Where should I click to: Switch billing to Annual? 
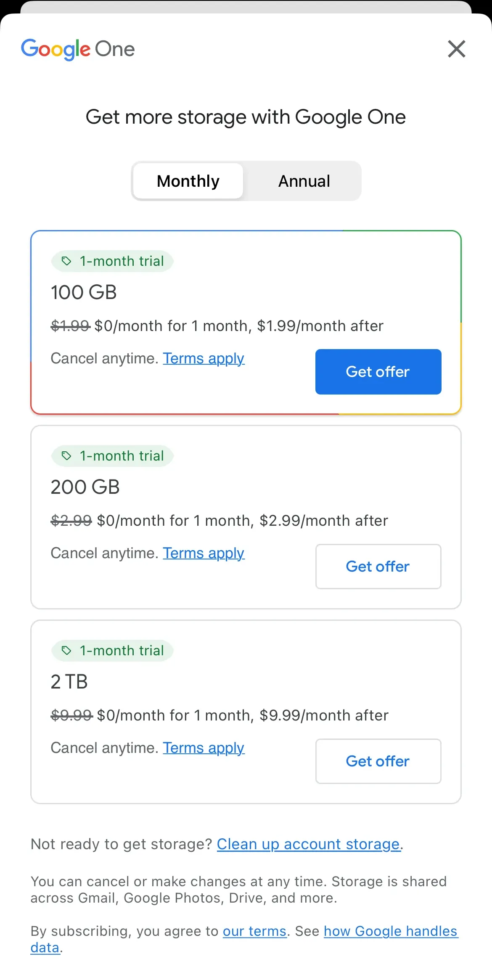303,181
